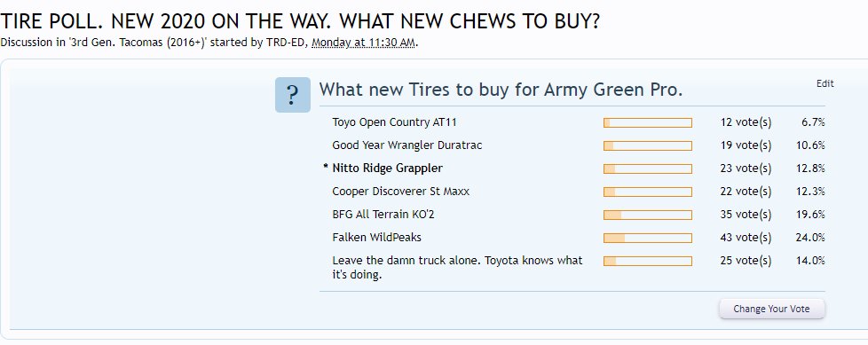Click the BFG All Terrain KO'2 result bar
The height and width of the screenshot is (345, 868).
click(x=648, y=215)
